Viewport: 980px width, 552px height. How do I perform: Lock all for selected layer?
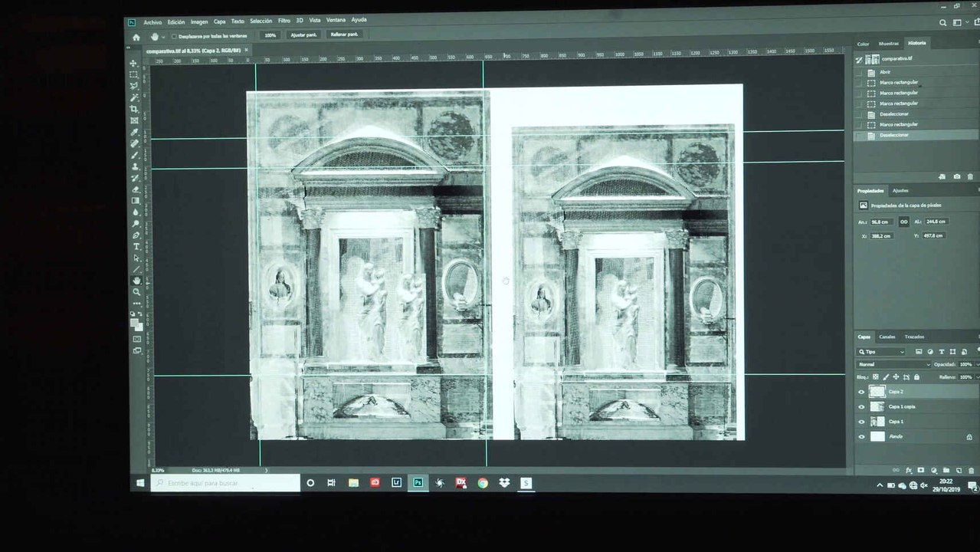pyautogui.click(x=916, y=376)
